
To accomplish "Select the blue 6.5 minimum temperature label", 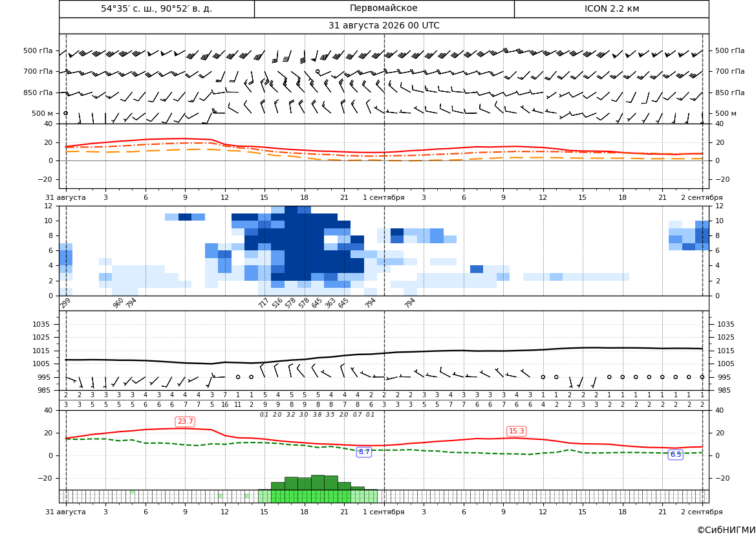I will coord(675,454).
